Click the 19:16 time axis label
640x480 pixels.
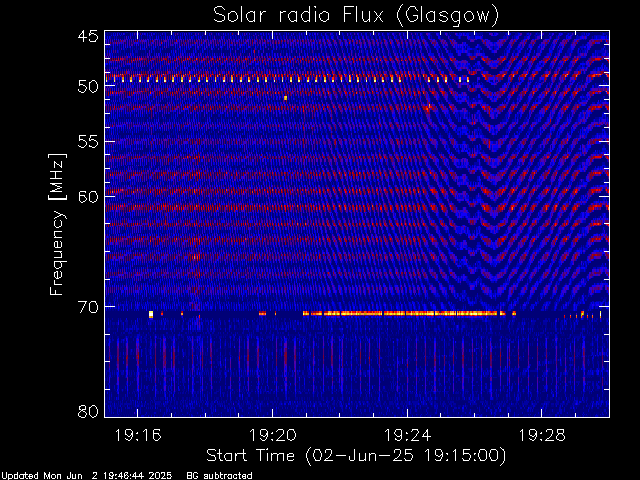(x=138, y=435)
